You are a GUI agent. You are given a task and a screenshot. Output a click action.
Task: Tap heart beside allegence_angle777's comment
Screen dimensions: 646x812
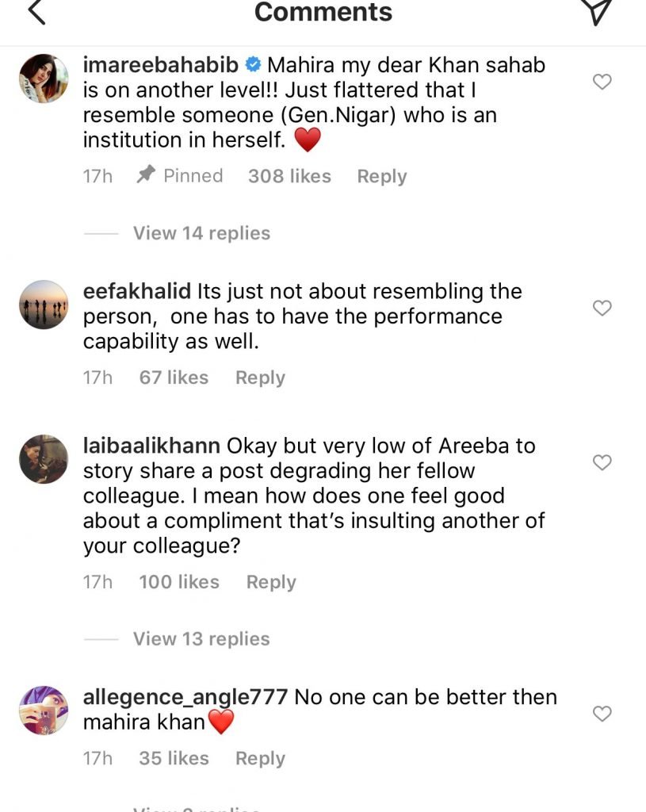click(x=602, y=714)
